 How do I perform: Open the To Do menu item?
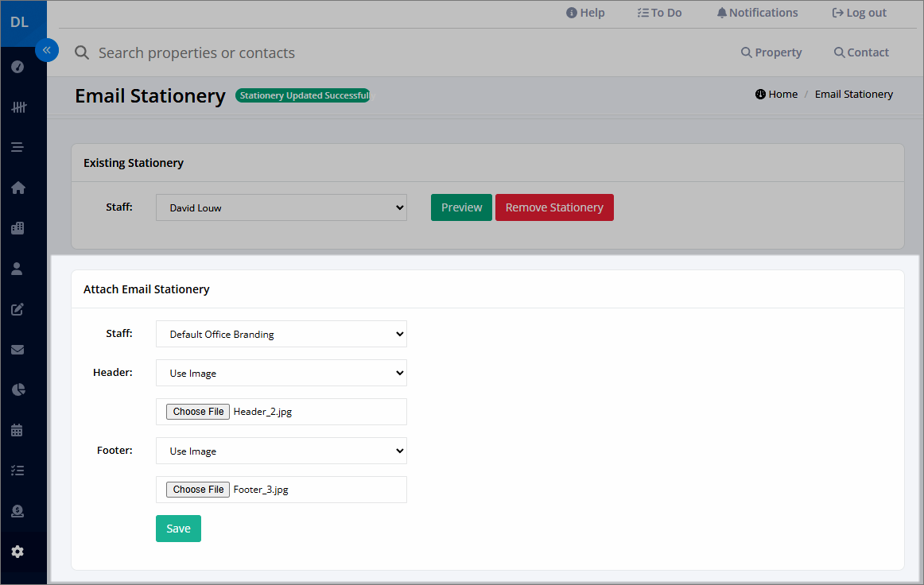(x=659, y=13)
